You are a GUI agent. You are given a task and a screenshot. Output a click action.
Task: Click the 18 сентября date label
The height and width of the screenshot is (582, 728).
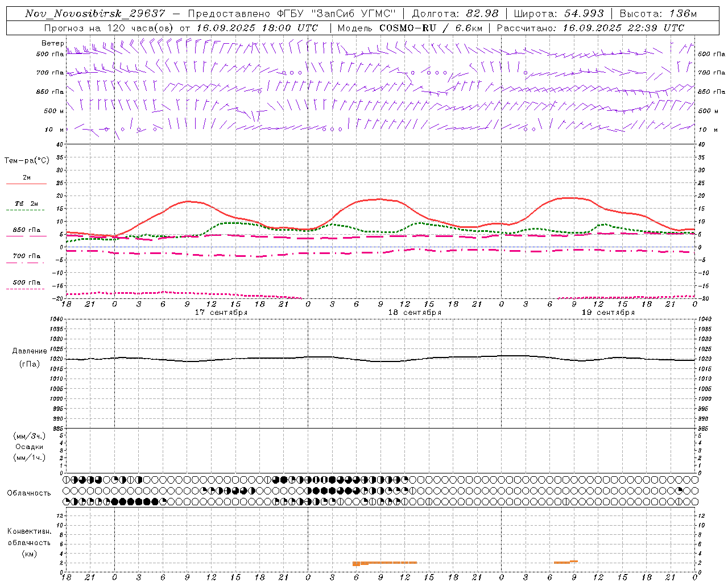(x=415, y=313)
